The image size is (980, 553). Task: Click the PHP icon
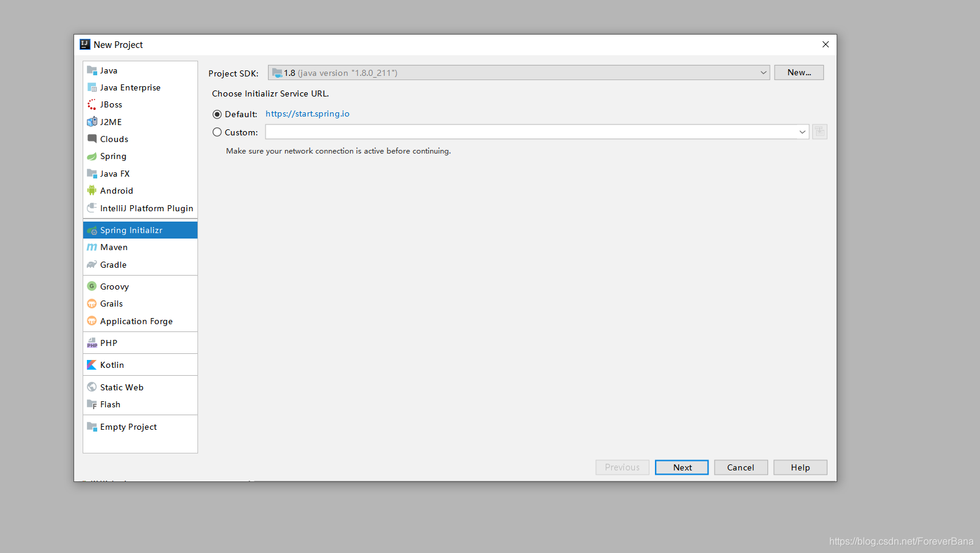coord(92,342)
